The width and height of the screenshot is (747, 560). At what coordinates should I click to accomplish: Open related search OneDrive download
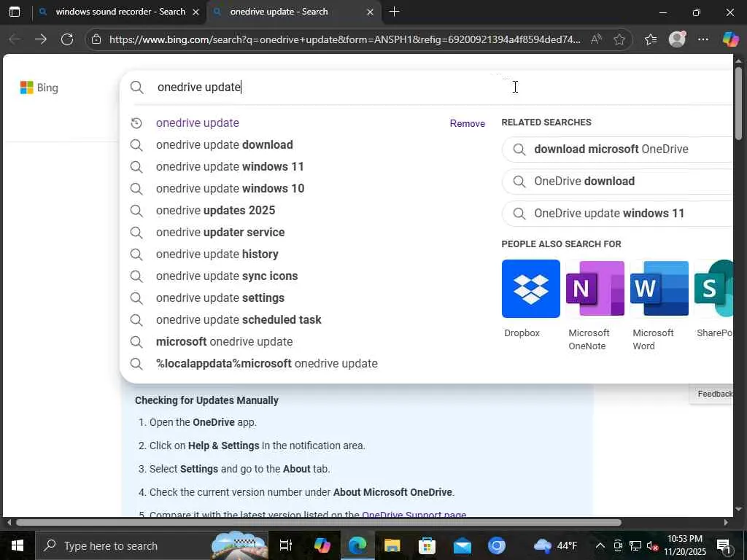pyautogui.click(x=617, y=182)
